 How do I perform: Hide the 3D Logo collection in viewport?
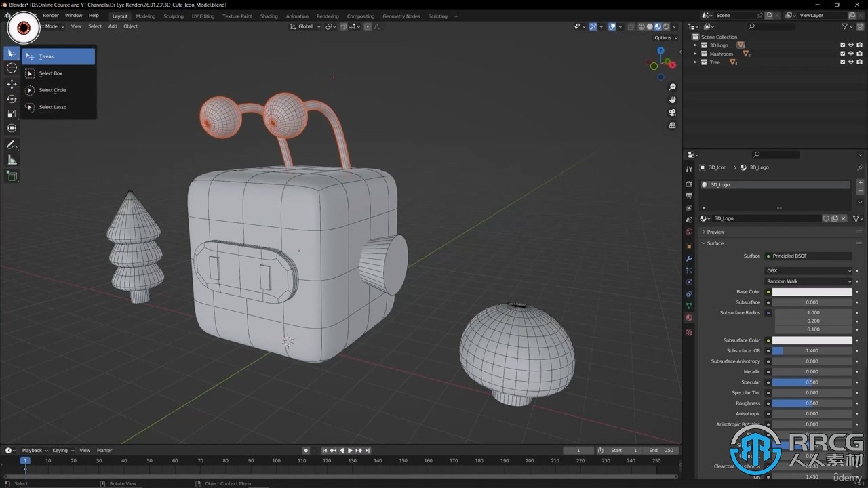coord(851,45)
